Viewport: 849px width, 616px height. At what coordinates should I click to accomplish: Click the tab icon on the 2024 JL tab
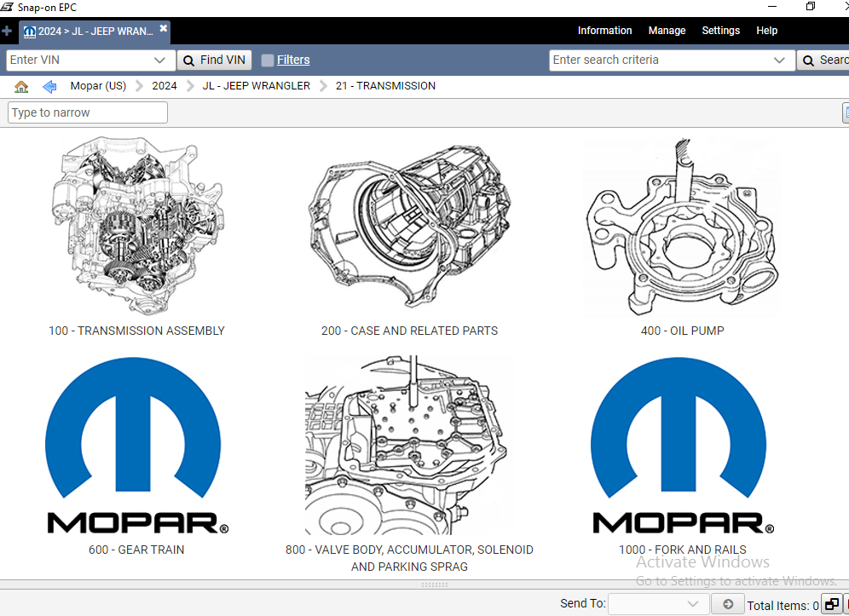tap(29, 31)
